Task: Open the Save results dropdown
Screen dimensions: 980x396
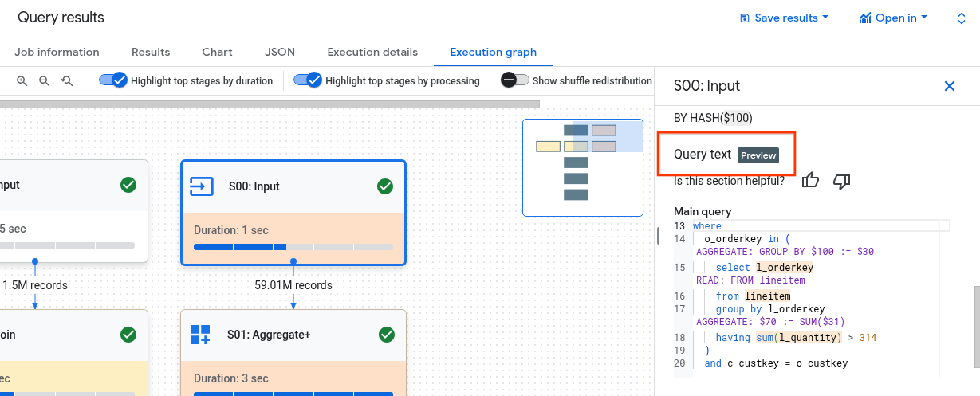Action: [784, 18]
